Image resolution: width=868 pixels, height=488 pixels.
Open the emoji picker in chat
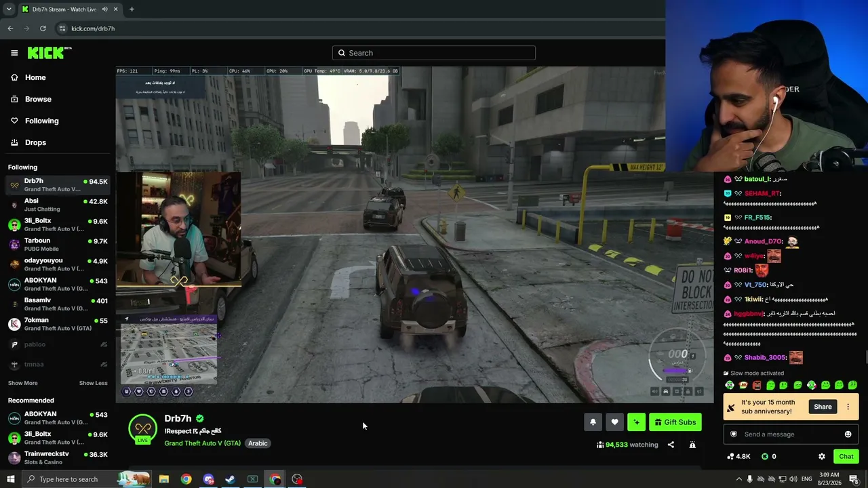click(848, 434)
